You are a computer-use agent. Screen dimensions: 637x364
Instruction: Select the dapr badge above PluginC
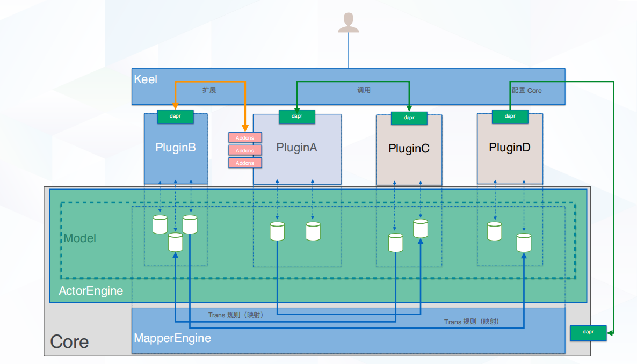409,118
